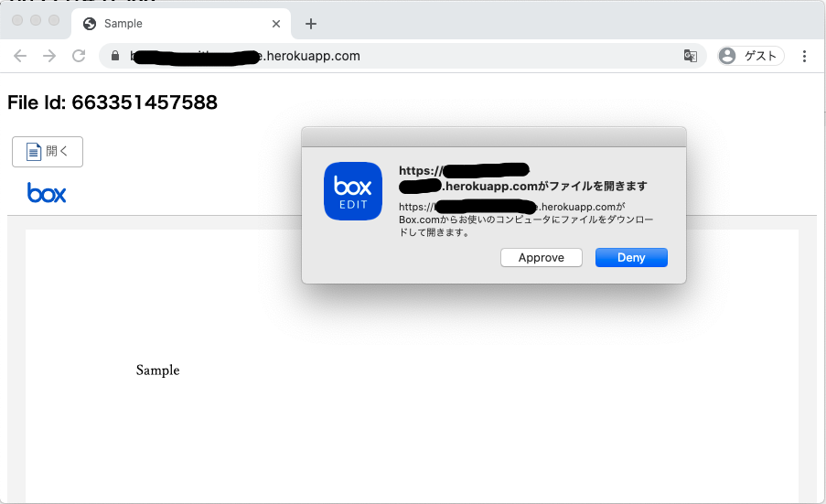Click the blue box logo on the page
This screenshot has width=826, height=504.
(47, 193)
